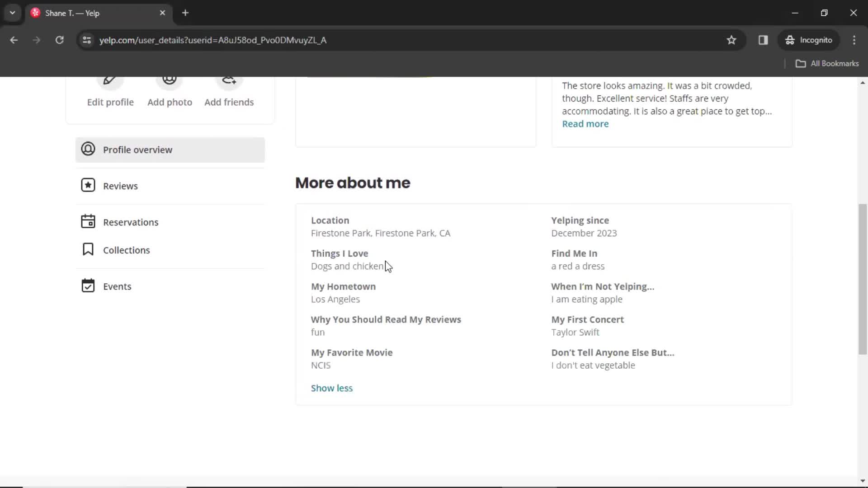Click the scrollbar down arrow
This screenshot has width=868, height=488.
(x=863, y=481)
